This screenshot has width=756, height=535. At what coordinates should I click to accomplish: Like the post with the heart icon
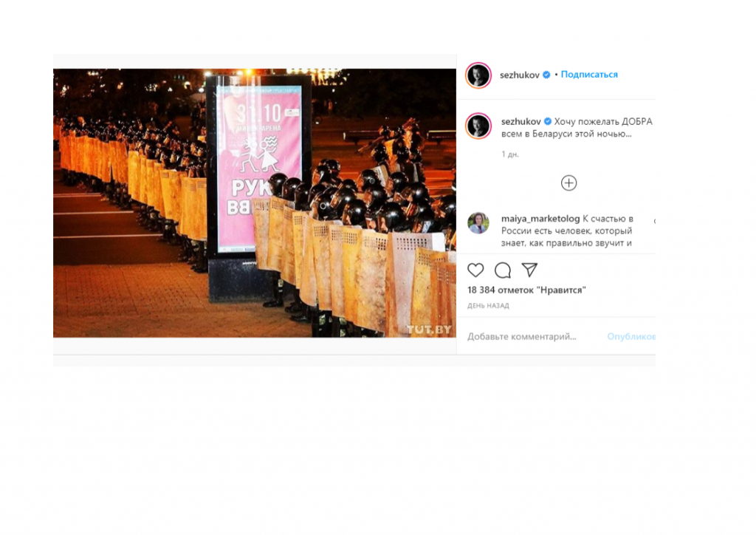pos(475,270)
